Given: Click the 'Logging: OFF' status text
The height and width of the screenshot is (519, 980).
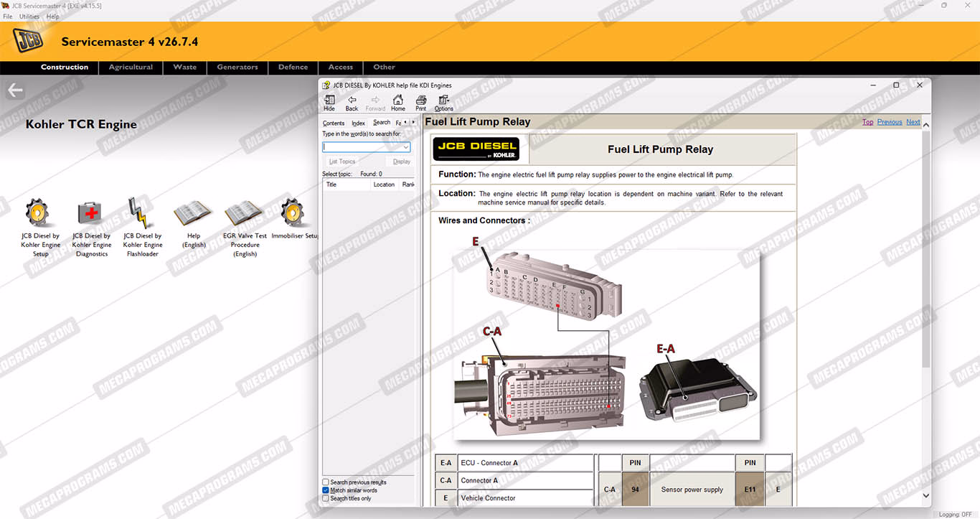Looking at the screenshot, I should pos(956,514).
